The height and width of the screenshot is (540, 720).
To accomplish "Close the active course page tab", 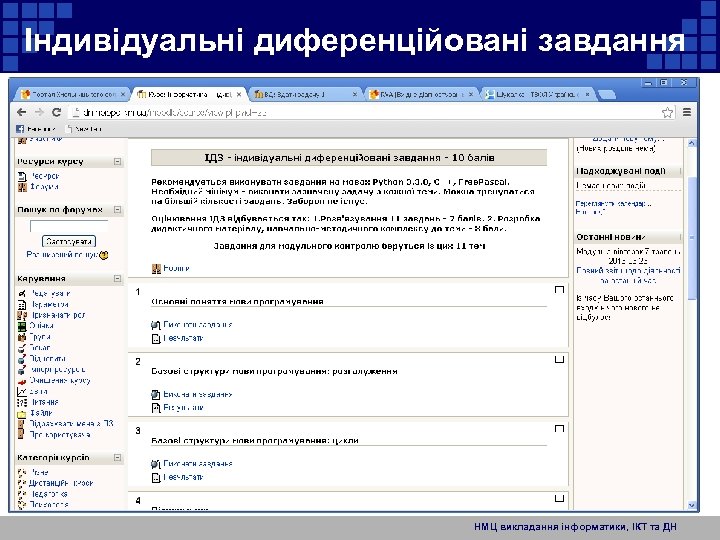I will 239,95.
